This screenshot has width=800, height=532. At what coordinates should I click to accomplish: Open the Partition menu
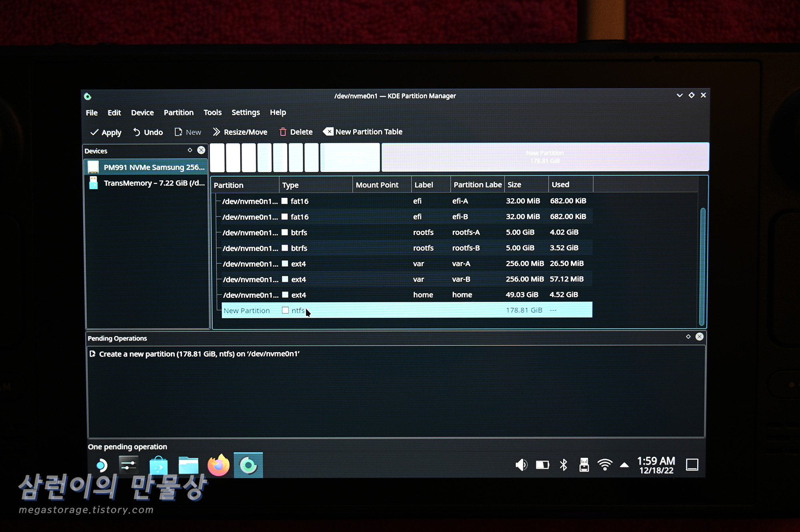[178, 113]
